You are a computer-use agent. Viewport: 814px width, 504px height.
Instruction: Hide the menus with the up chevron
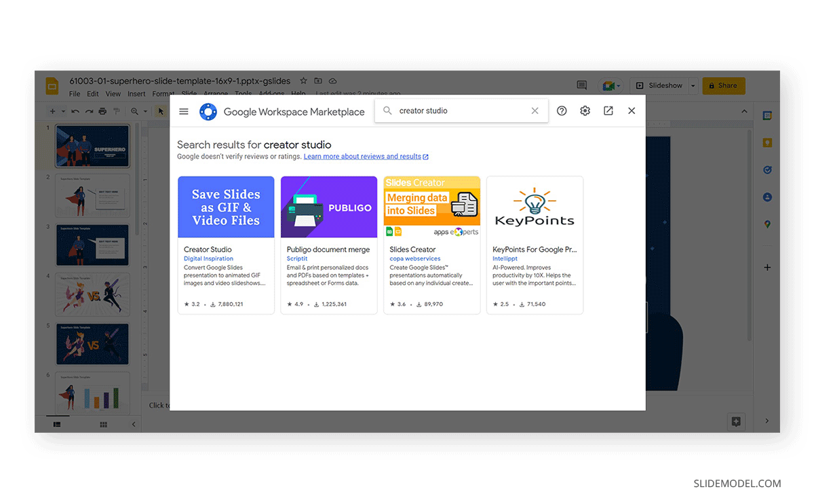(744, 111)
